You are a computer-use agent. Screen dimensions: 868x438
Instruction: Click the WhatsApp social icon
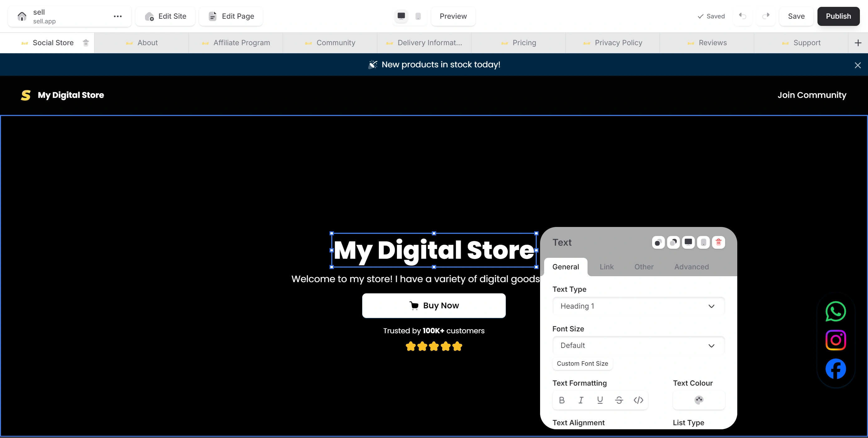(835, 311)
